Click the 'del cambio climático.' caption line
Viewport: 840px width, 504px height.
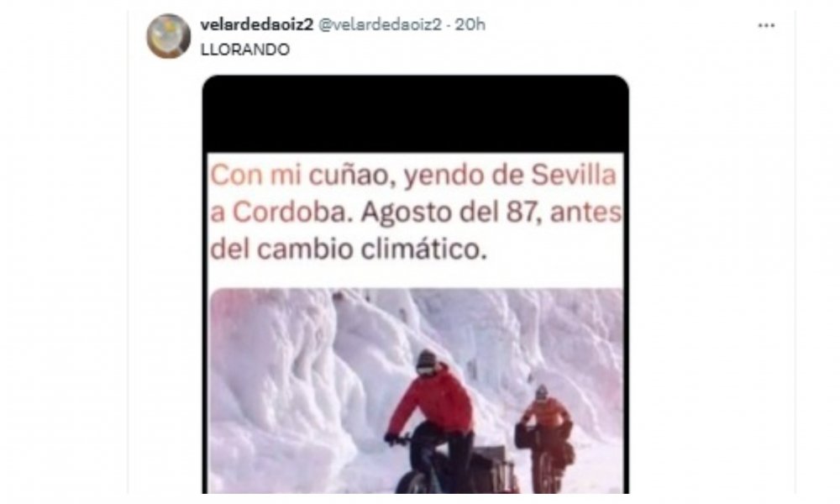coord(349,249)
